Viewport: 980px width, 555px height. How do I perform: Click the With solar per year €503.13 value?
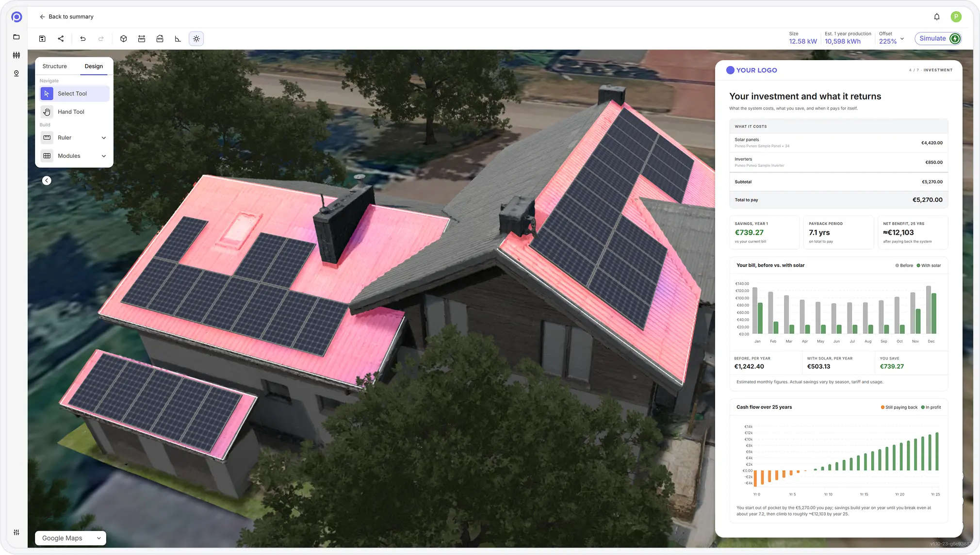click(818, 367)
